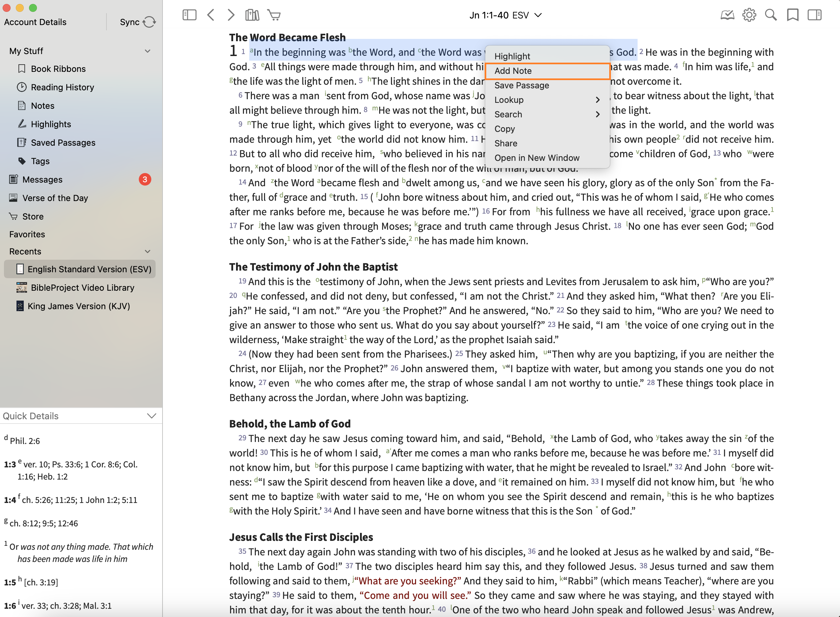840x617 pixels.
Task: Click the reading plan check icon
Action: (727, 15)
